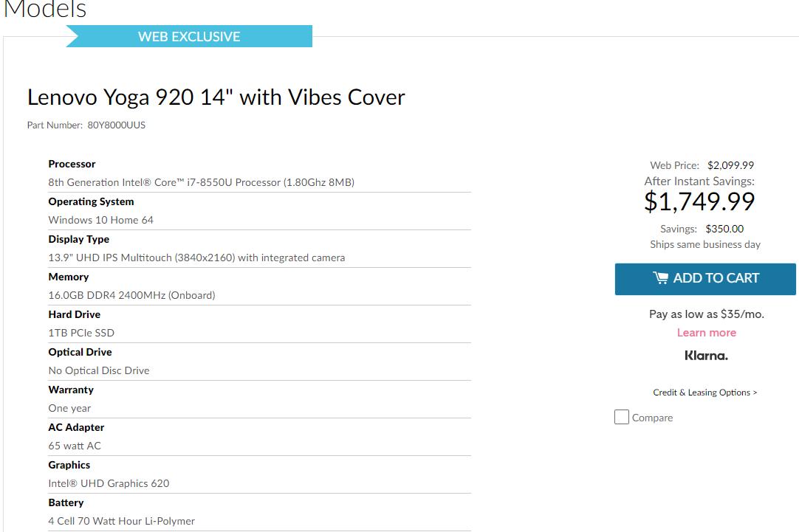Click the Processor spec heading

72,164
